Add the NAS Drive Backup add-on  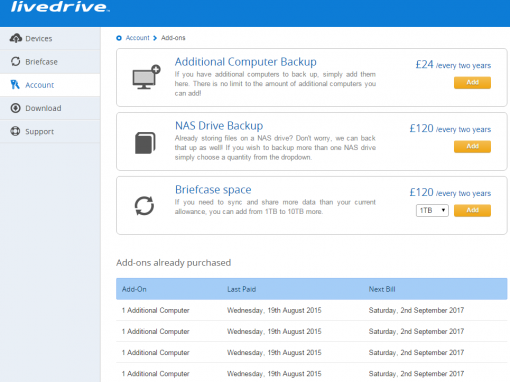[472, 146]
